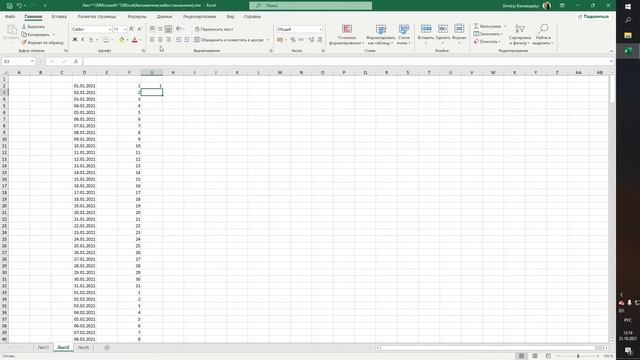
Task: Toggle bottom vertical alignment button
Action: [x=168, y=29]
